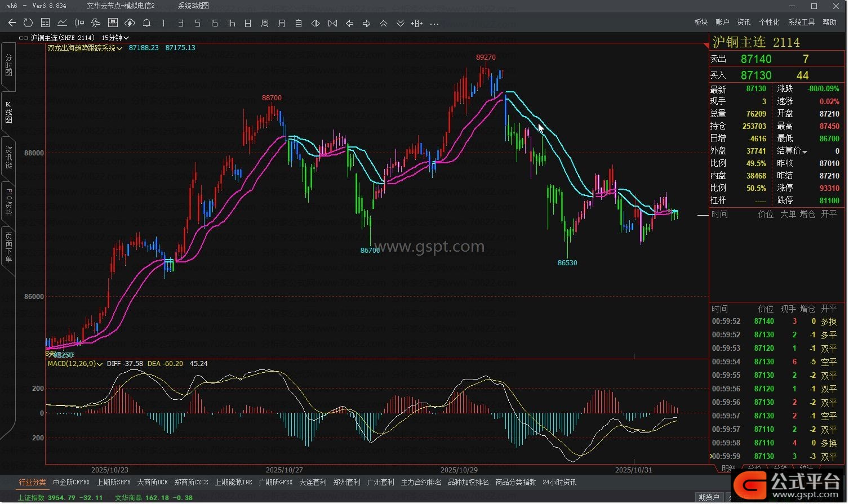Open the 24小时资讯 tab link

pyautogui.click(x=559, y=483)
